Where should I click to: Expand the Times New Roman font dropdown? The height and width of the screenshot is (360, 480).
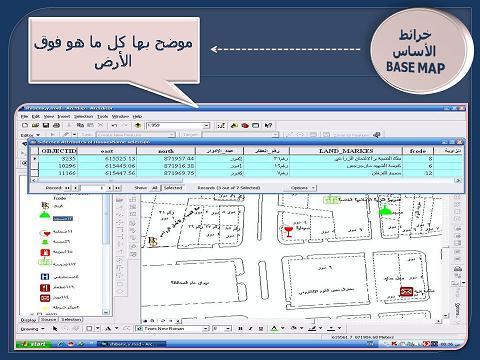click(206, 329)
